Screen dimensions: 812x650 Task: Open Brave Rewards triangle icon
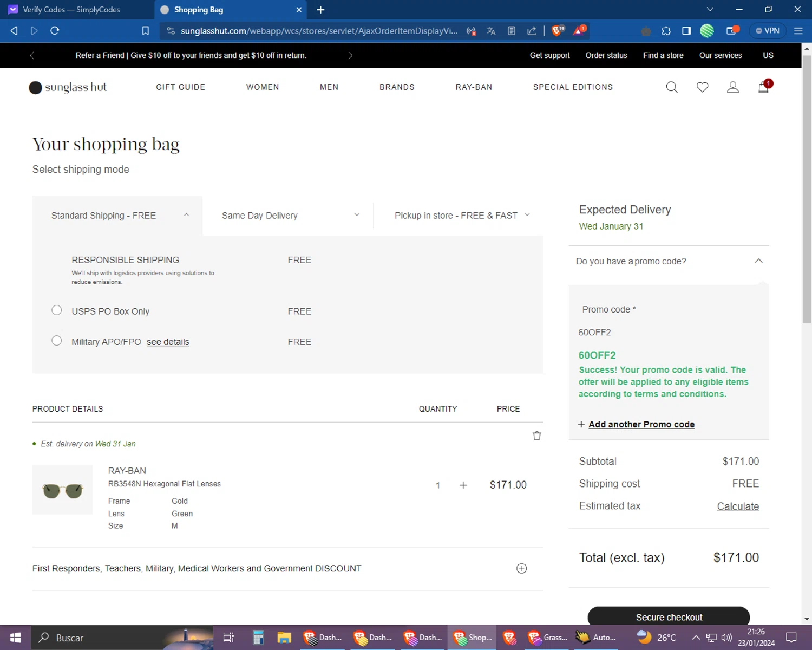click(579, 30)
